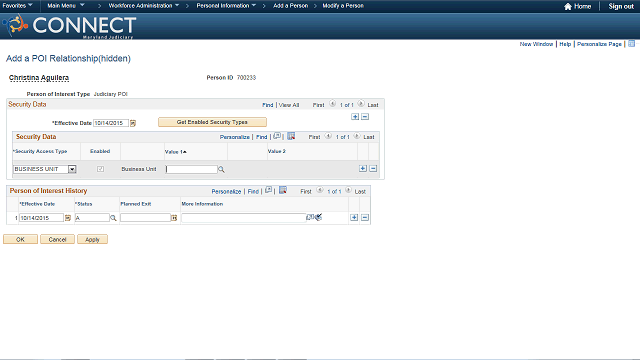The width and height of the screenshot is (640, 360).
Task: Focus the Business Unit value field
Action: tap(191, 169)
